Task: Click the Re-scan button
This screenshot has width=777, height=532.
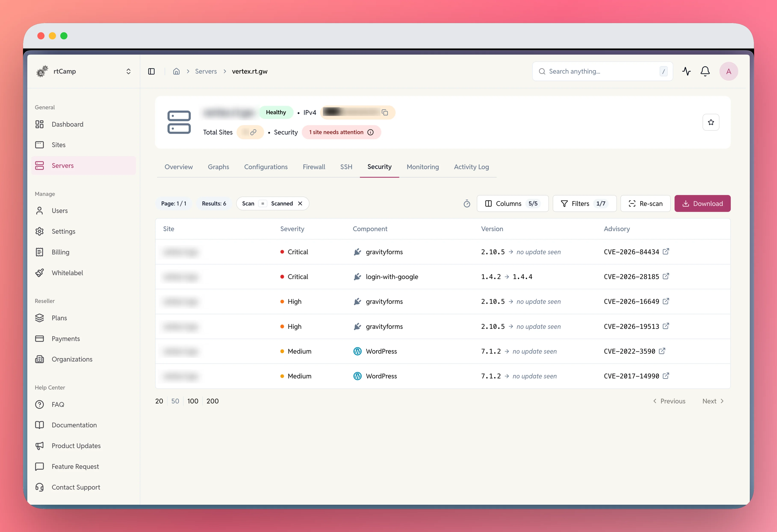Action: (x=645, y=204)
